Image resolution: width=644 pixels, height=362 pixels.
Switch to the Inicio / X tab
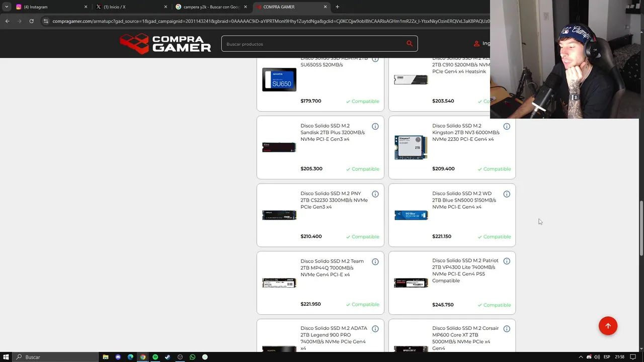tap(131, 7)
